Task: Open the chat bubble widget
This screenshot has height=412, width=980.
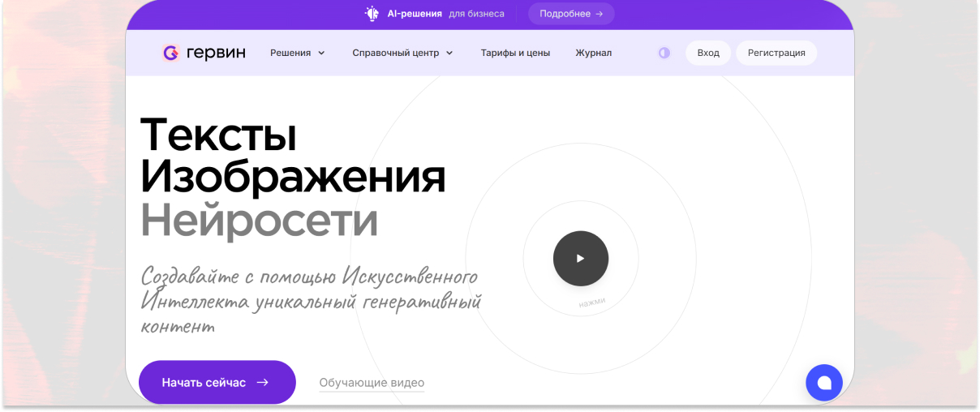Action: (x=824, y=383)
